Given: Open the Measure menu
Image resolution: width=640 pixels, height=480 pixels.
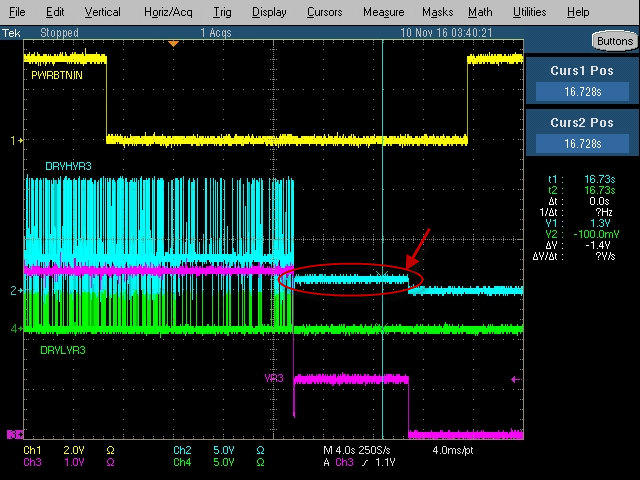Looking at the screenshot, I should pyautogui.click(x=383, y=12).
